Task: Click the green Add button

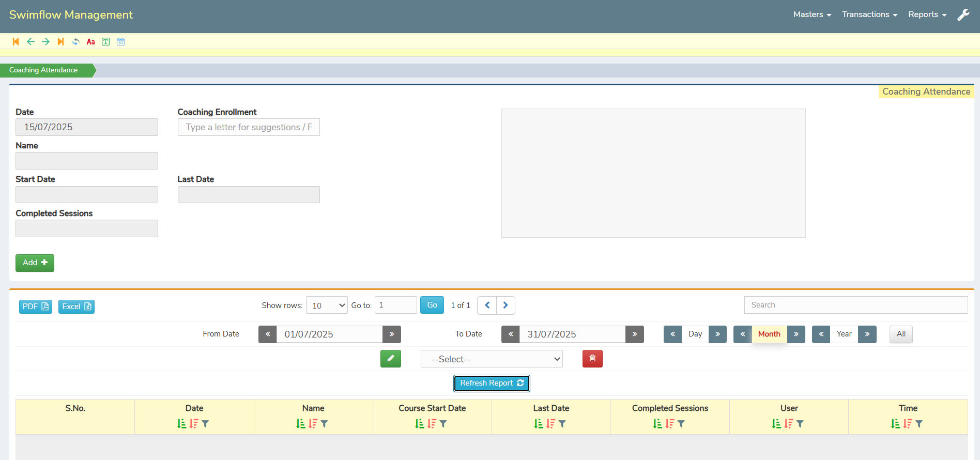Action: point(35,263)
